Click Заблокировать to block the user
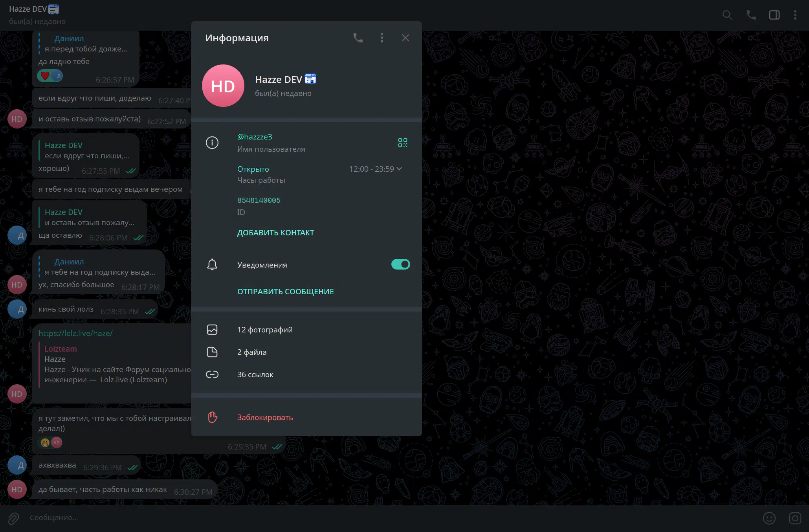Viewport: 809px width, 532px height. pyautogui.click(x=265, y=417)
